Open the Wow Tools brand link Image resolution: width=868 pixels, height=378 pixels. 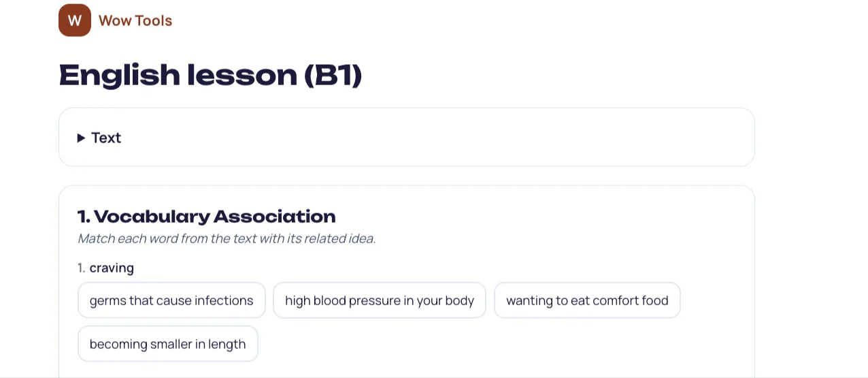pos(115,20)
